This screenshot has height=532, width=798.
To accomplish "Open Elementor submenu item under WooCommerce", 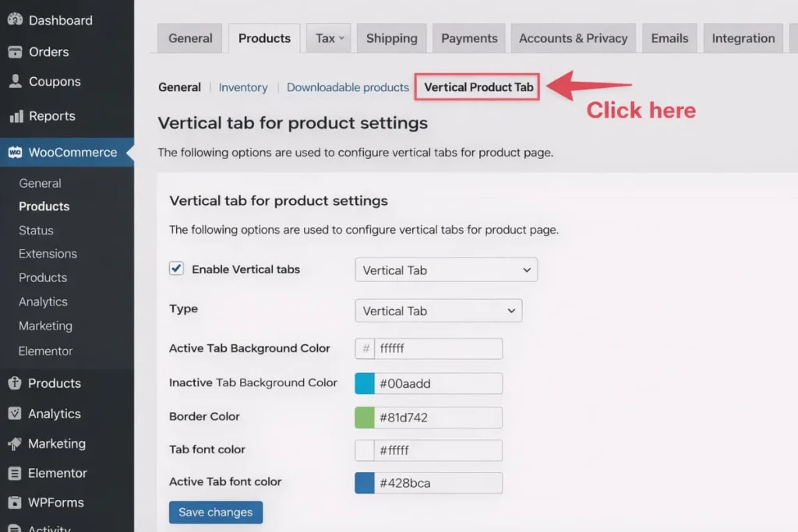I will pyautogui.click(x=45, y=351).
